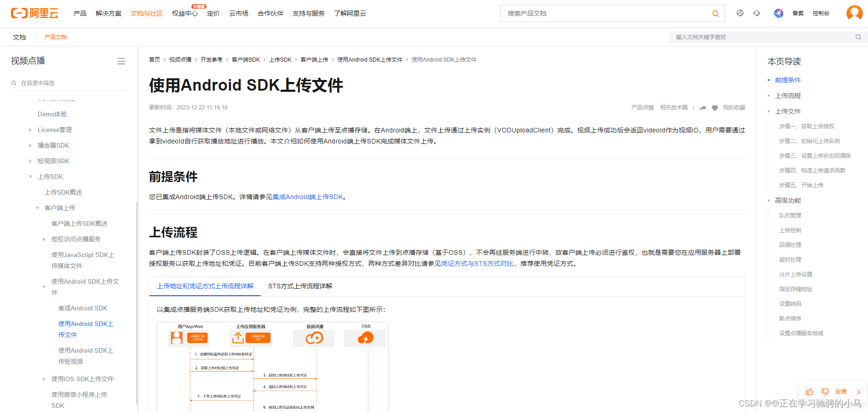The image size is (868, 412).
Task: Open the customer service headset icon
Action: (757, 13)
